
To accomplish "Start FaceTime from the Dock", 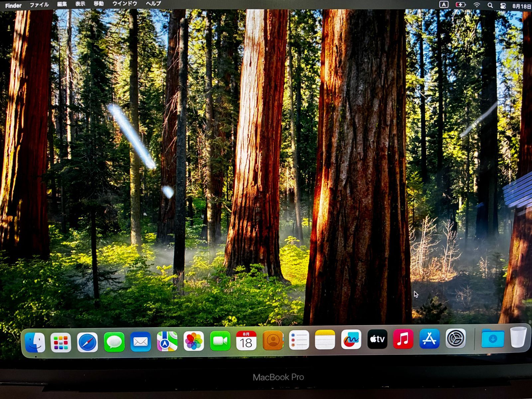I will (220, 341).
